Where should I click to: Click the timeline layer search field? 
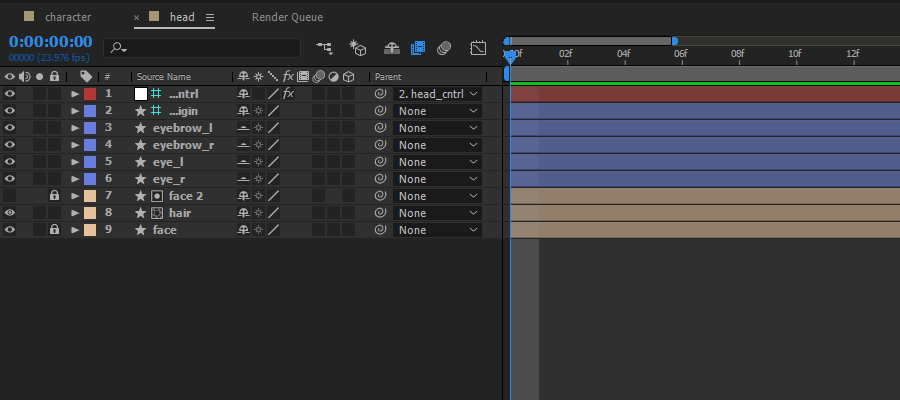[202, 48]
